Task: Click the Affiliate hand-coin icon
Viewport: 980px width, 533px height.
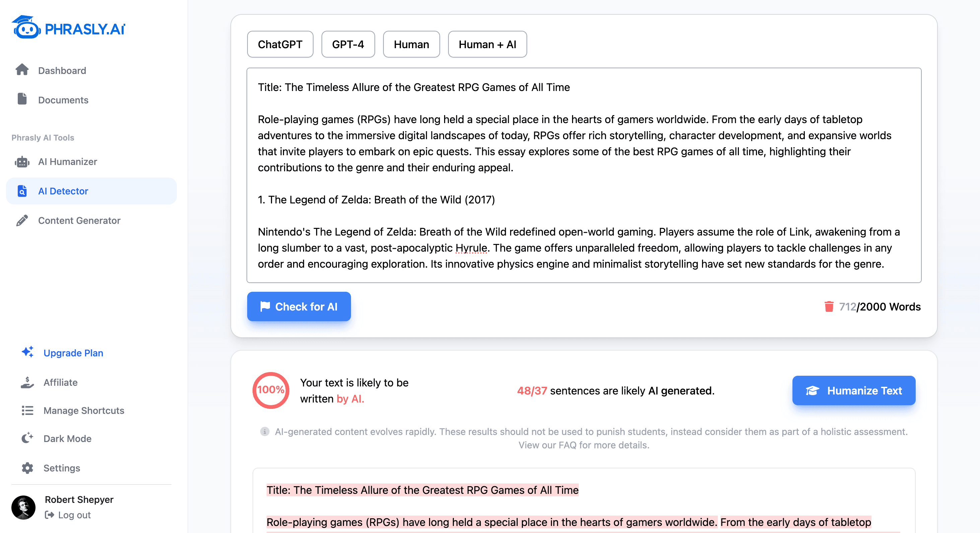Action: coord(27,382)
